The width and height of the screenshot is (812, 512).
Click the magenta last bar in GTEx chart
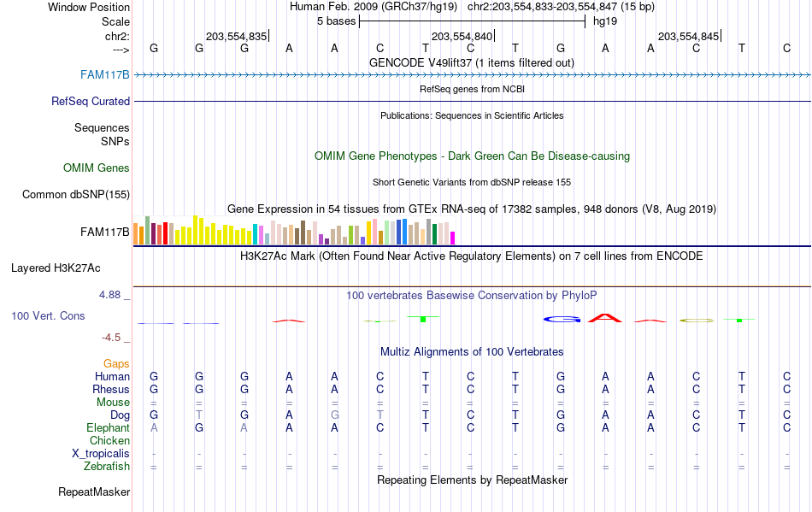click(453, 238)
